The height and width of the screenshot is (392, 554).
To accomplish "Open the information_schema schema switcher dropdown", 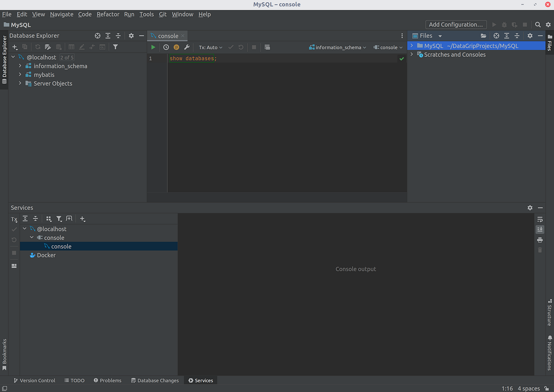I will [x=337, y=47].
